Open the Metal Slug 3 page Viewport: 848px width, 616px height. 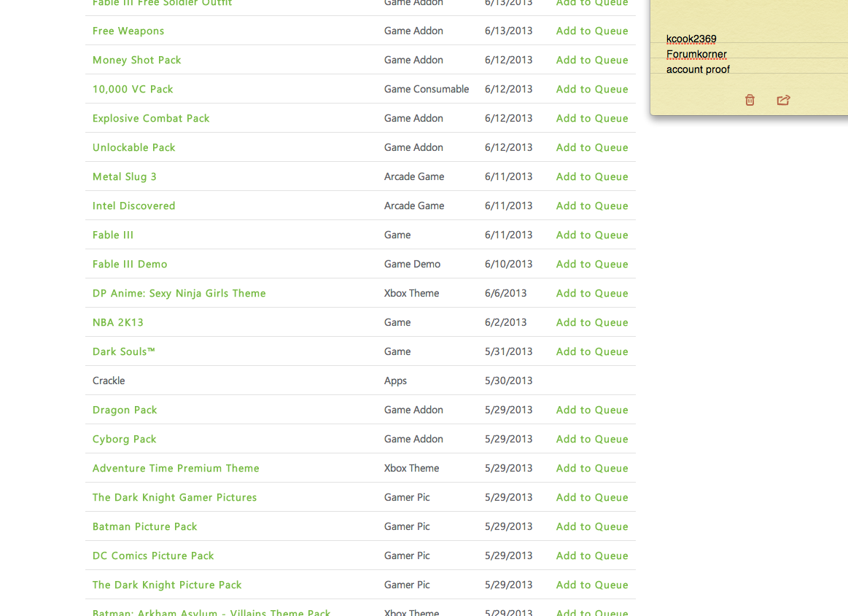[x=125, y=177]
